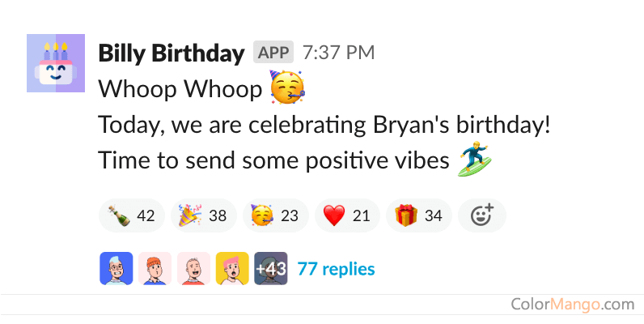Viewport: 644px width, 324px height.
Task: Click the surfer emoji after positive vibes
Action: pos(475,160)
